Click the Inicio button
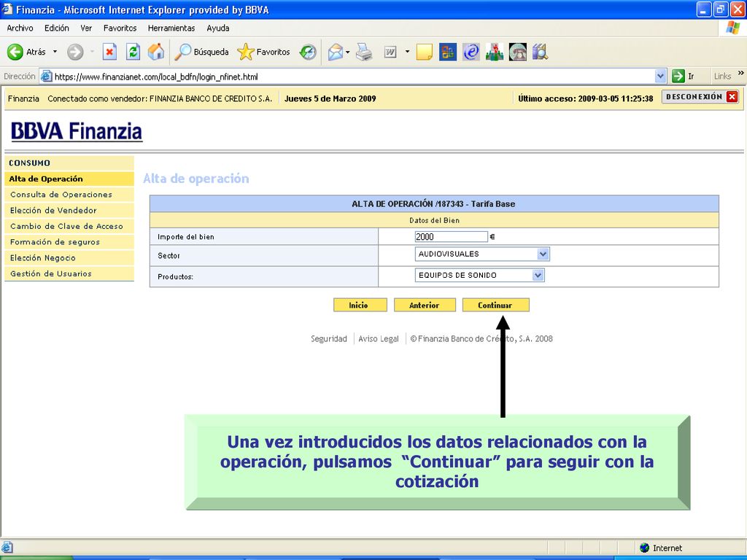 (x=360, y=306)
